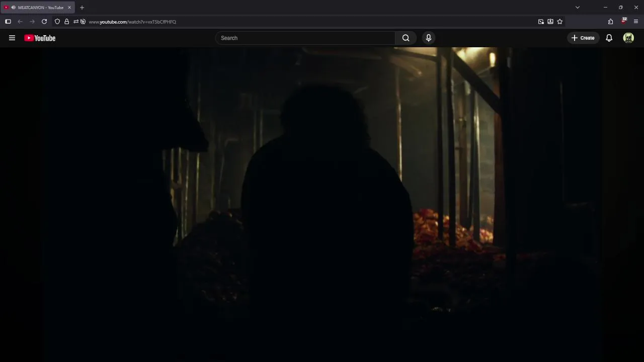Bookmark this page with star icon
644x362 pixels.
(560, 22)
